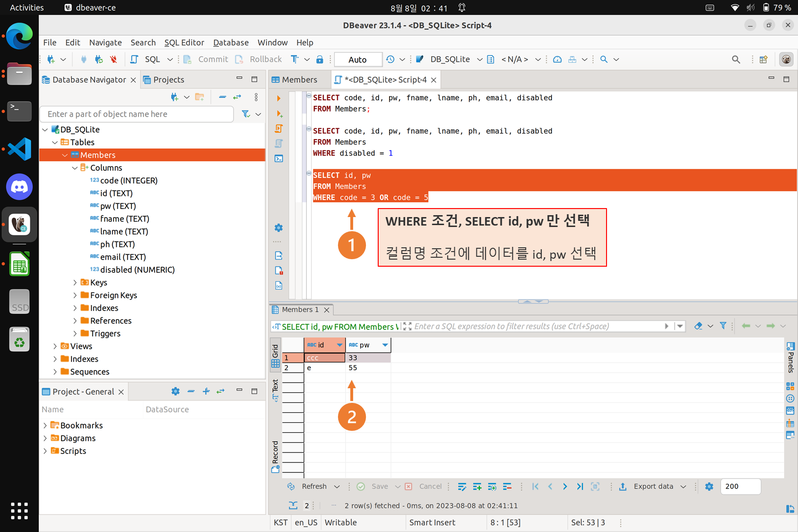Click the add row icon in results toolbar

[477, 486]
